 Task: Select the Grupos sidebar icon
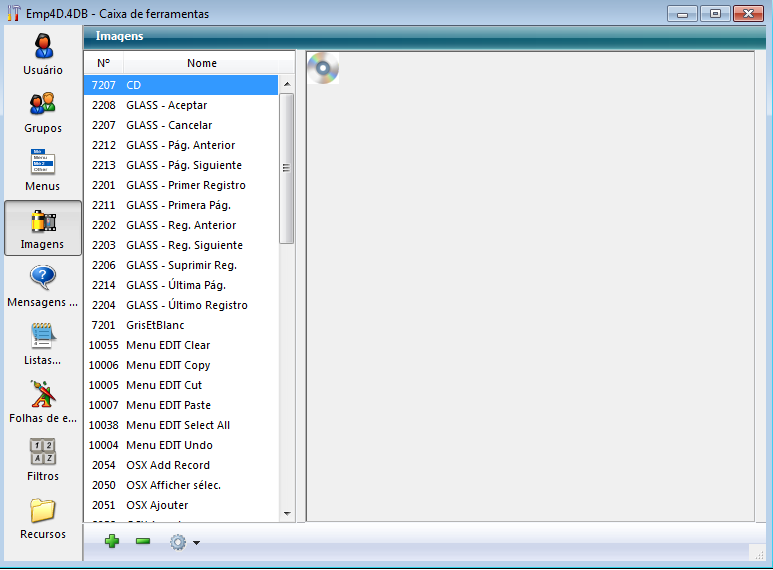pos(43,105)
